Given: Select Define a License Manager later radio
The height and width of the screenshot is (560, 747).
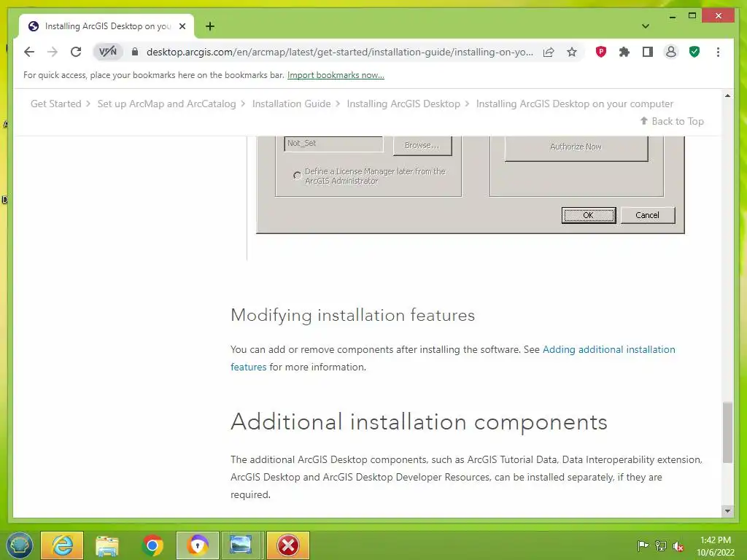Looking at the screenshot, I should [298, 176].
